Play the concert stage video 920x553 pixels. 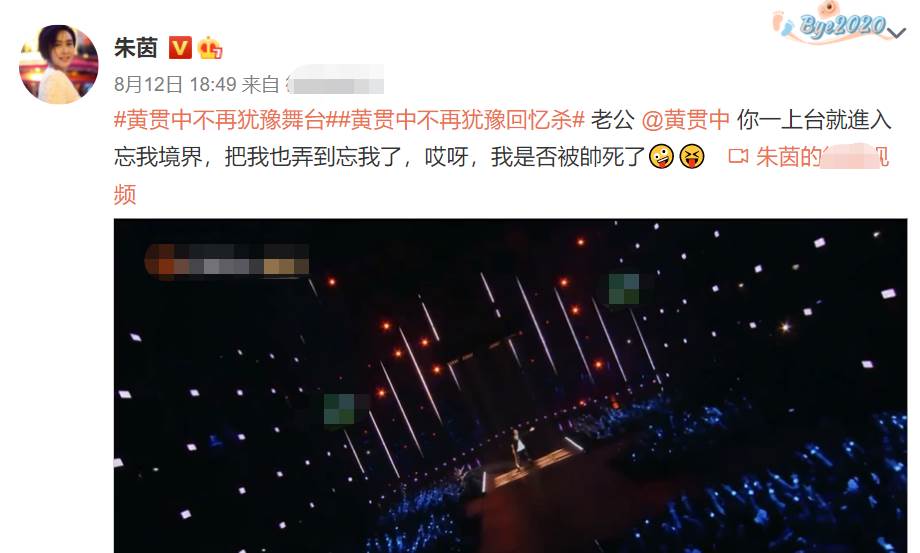click(510, 386)
